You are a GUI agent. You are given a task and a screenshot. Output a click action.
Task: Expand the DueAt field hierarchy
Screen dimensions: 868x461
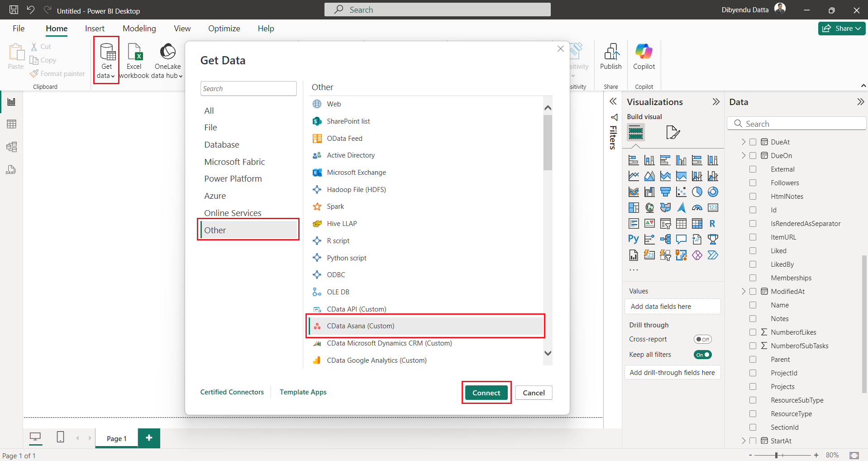click(x=743, y=142)
